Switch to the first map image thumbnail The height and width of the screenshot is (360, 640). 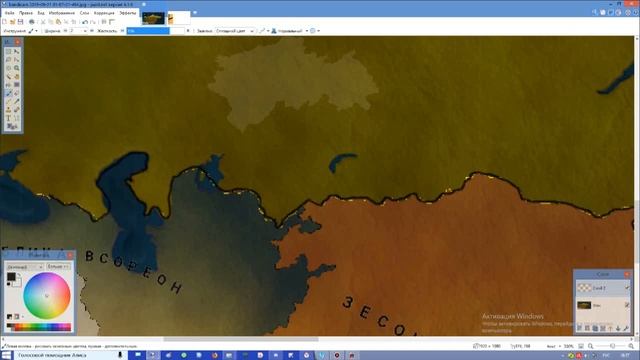(x=153, y=18)
